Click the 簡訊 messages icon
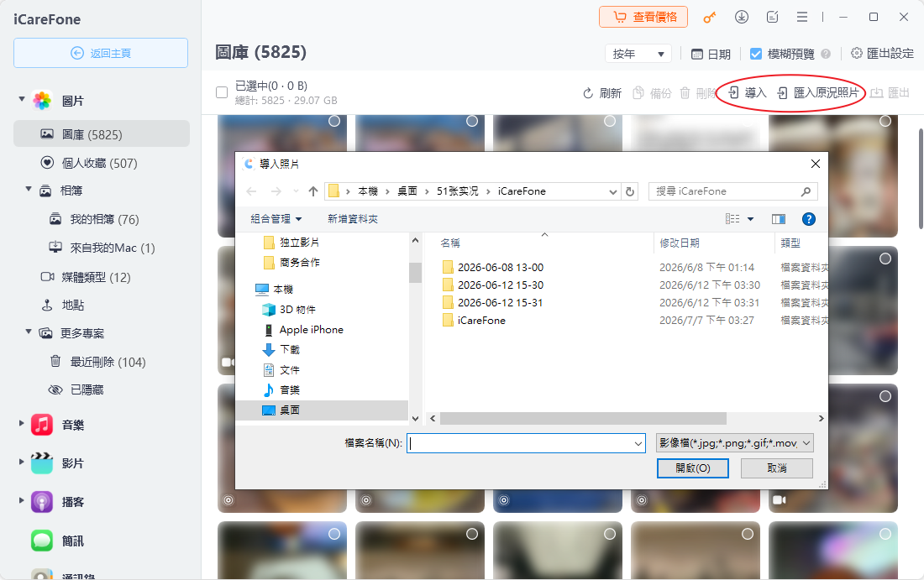The image size is (924, 580). click(42, 541)
